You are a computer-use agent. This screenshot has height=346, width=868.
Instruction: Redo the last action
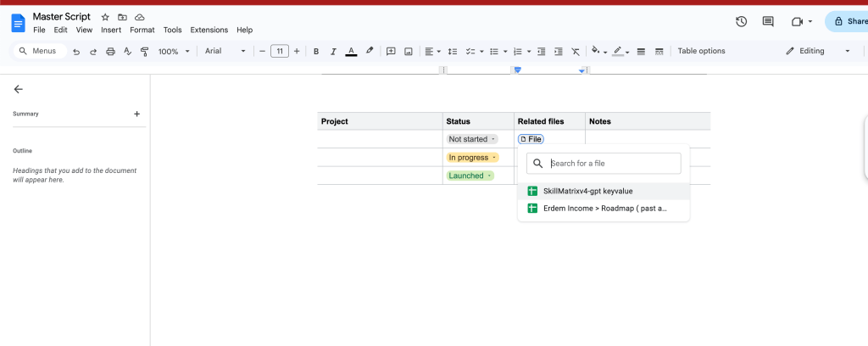tap(93, 52)
